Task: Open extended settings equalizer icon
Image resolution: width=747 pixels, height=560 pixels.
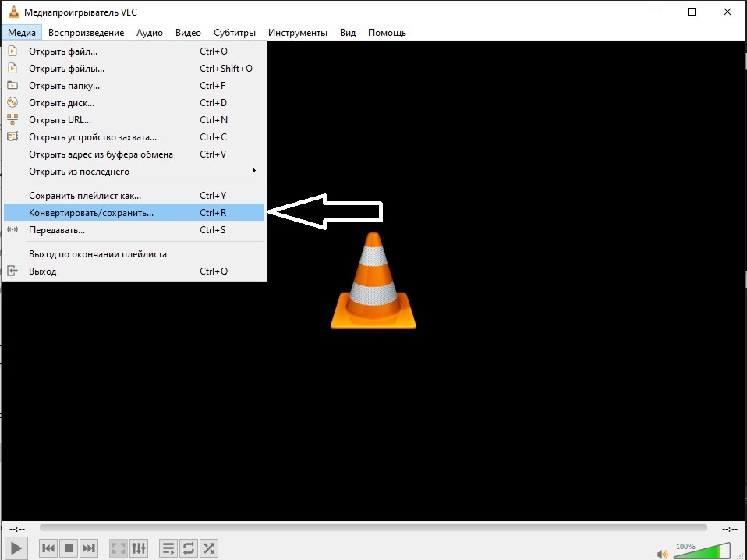Action: (139, 548)
